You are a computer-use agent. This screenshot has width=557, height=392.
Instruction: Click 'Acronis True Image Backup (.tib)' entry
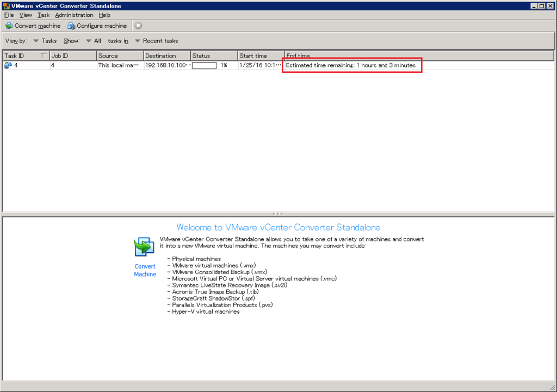(213, 292)
